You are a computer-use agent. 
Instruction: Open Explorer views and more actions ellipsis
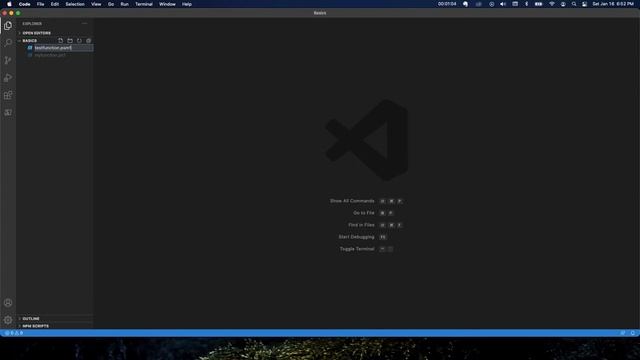tap(84, 24)
